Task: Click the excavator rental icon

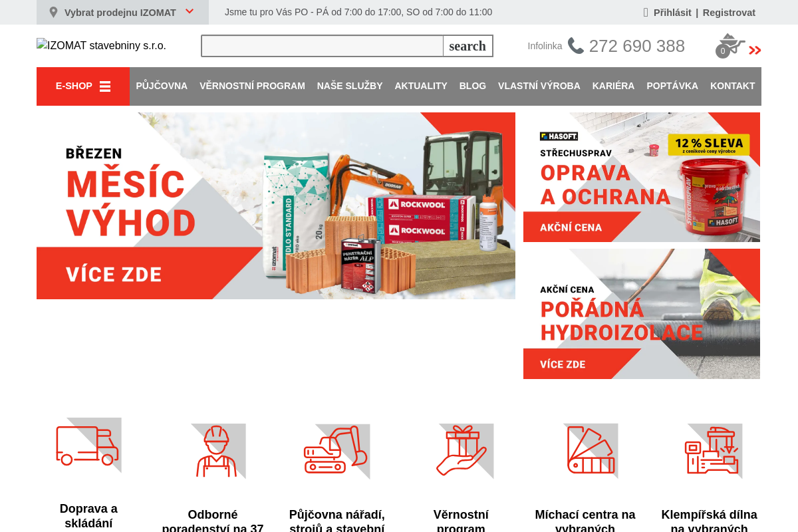Action: coord(336,451)
